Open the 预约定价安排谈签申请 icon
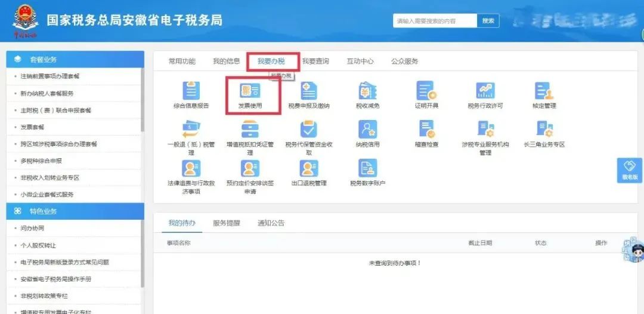The height and width of the screenshot is (314, 644). click(x=250, y=168)
